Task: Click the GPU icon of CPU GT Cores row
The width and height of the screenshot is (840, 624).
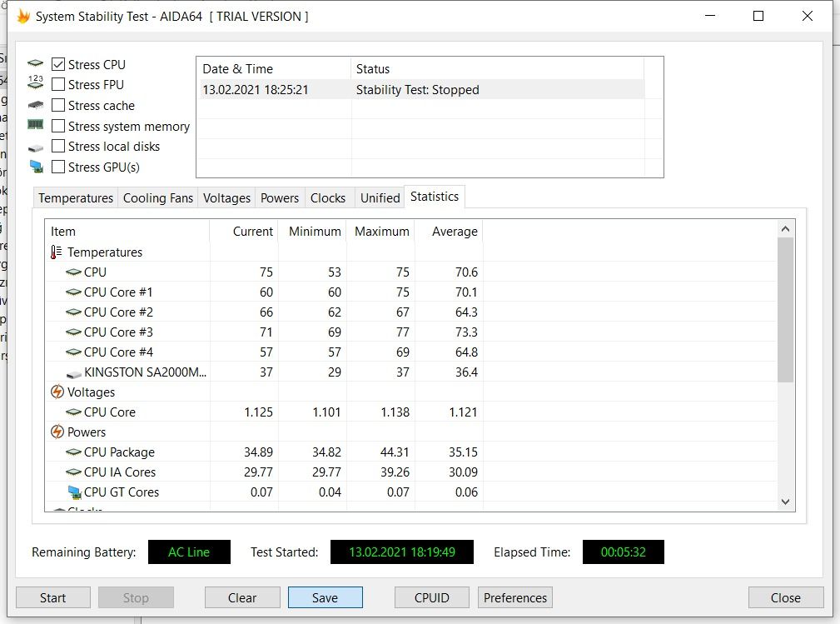Action: click(x=74, y=492)
